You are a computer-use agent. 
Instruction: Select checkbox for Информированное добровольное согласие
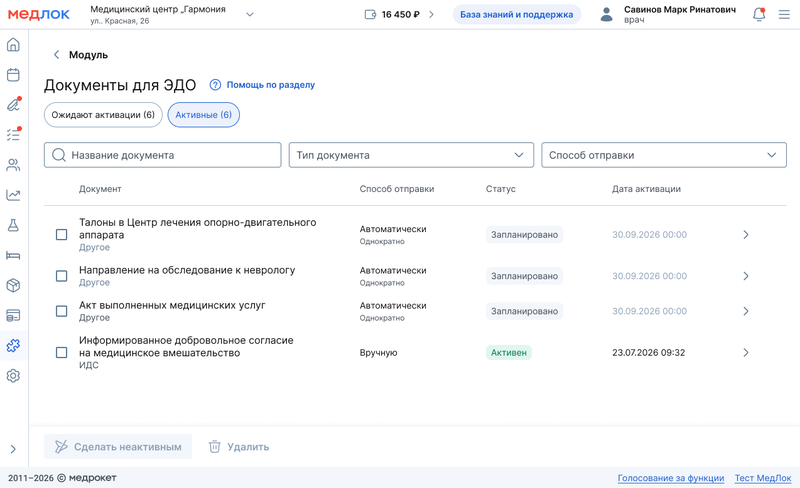[61, 352]
